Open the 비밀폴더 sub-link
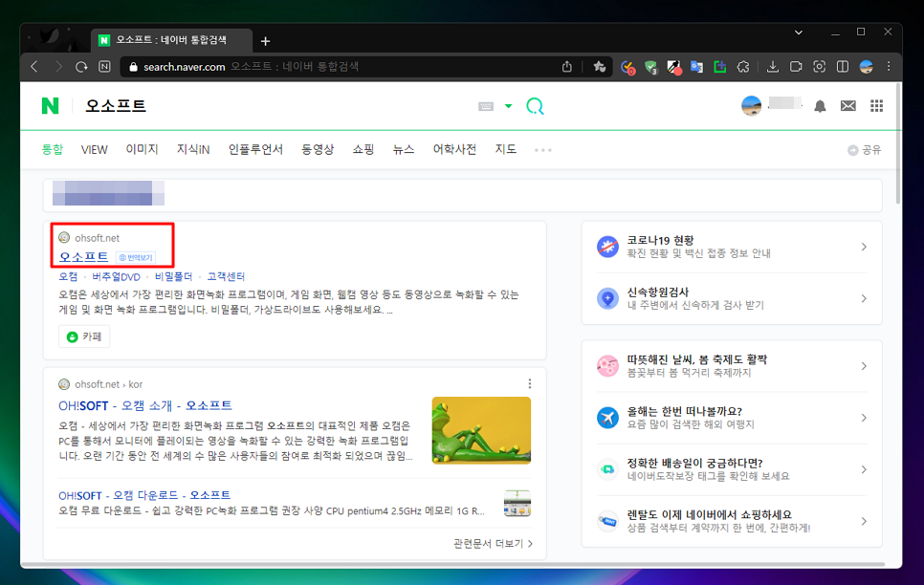The width and height of the screenshot is (924, 585). pos(174,276)
